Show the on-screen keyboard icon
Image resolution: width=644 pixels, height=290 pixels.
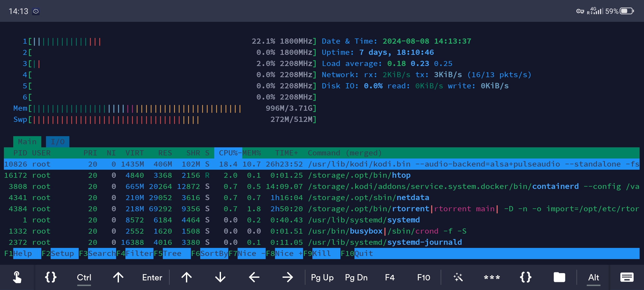click(627, 277)
